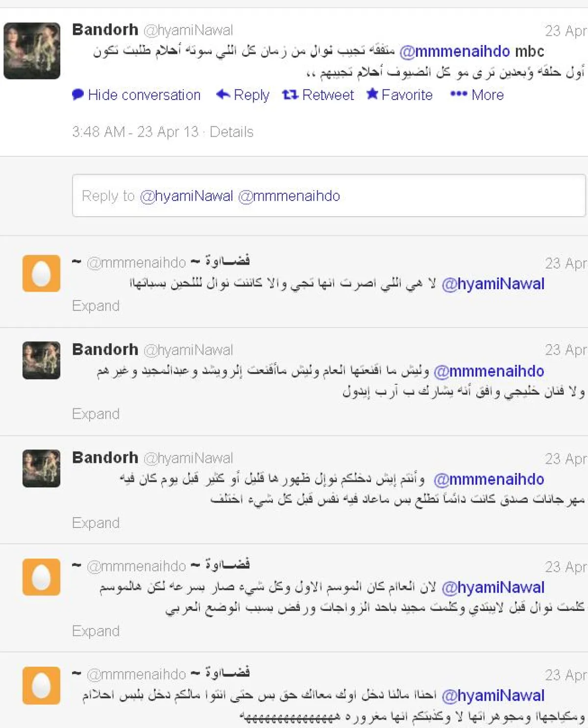The height and width of the screenshot is (728, 588).
Task: Click the Reply arrow icon
Action: 223,94
